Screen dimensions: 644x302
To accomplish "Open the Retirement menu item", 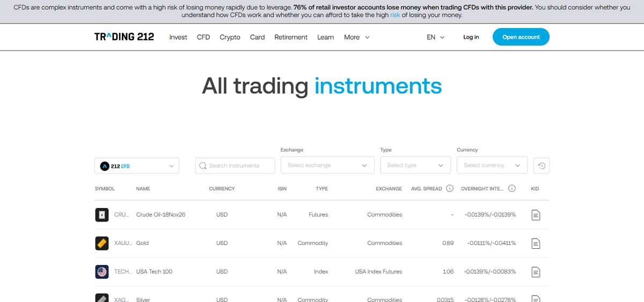I will (x=291, y=37).
